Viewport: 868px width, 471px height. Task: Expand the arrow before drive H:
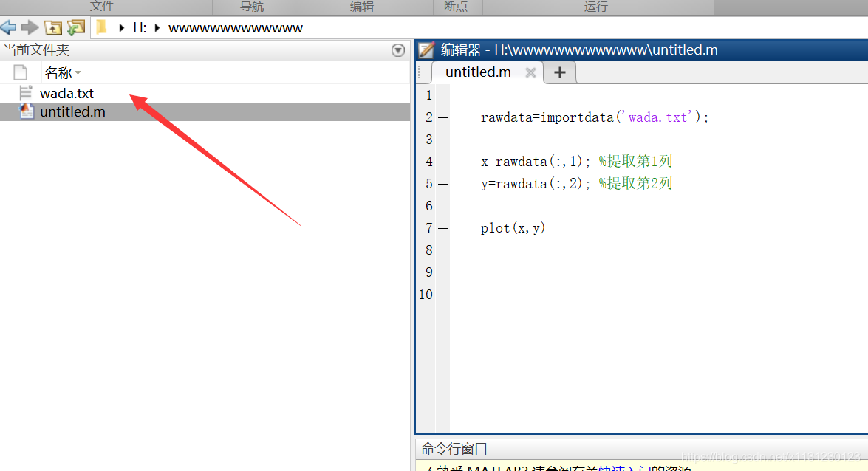point(122,27)
